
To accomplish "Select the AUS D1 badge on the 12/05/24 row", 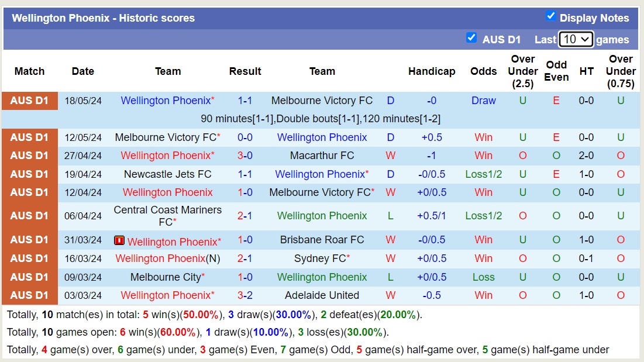I will pyautogui.click(x=29, y=137).
